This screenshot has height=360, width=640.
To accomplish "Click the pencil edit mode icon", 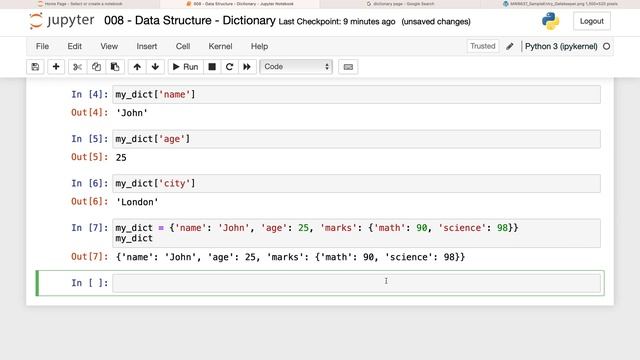I will pos(510,47).
